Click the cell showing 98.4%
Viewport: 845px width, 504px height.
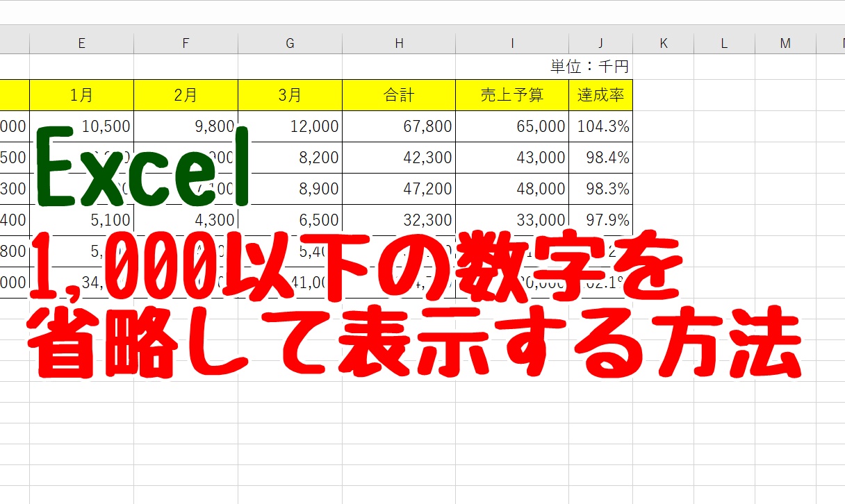pos(600,158)
